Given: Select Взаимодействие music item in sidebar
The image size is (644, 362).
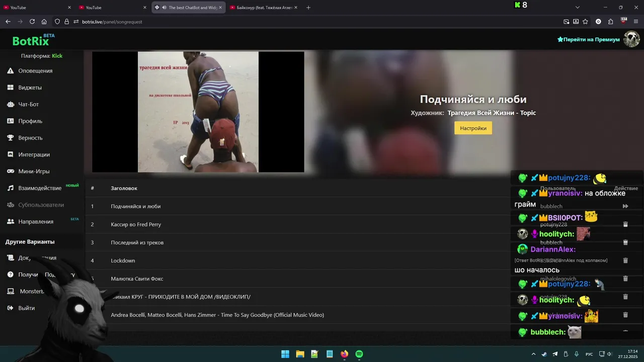Looking at the screenshot, I should [40, 188].
